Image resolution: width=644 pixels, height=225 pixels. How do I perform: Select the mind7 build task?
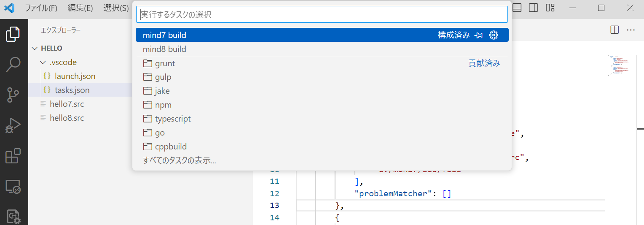pyautogui.click(x=322, y=35)
